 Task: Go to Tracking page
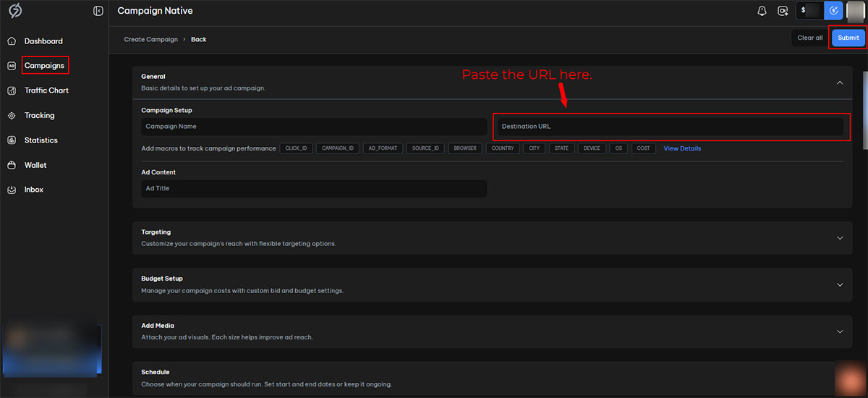pyautogui.click(x=39, y=116)
